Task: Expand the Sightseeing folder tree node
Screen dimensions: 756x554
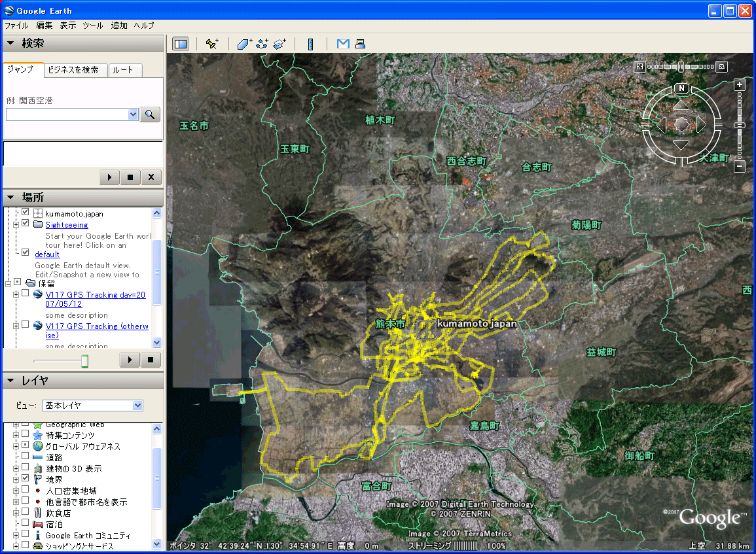Action: (16, 224)
